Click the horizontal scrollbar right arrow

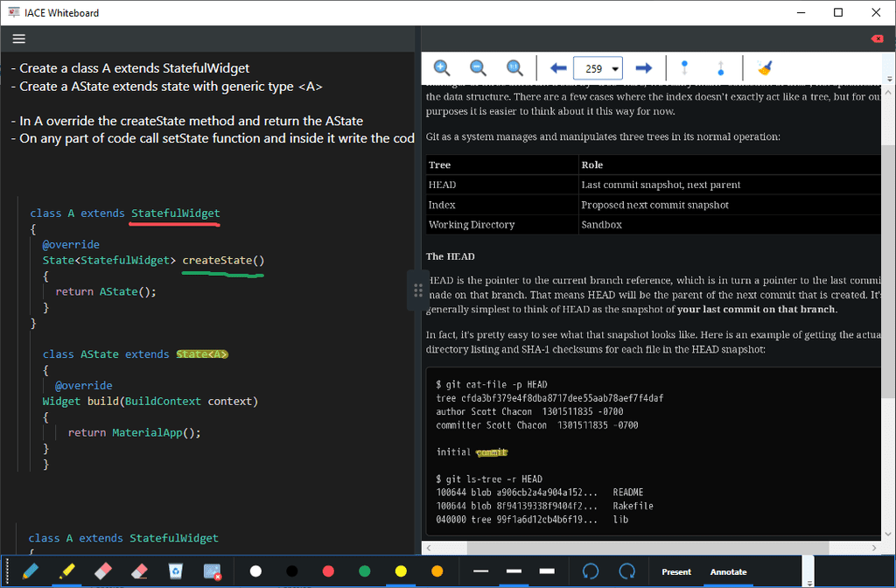point(874,548)
